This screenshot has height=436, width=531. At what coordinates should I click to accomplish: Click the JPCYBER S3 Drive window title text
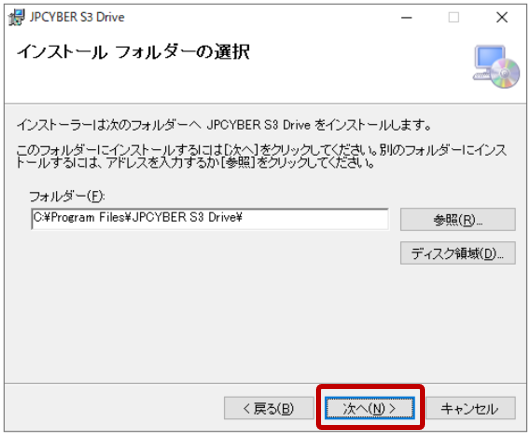77,17
